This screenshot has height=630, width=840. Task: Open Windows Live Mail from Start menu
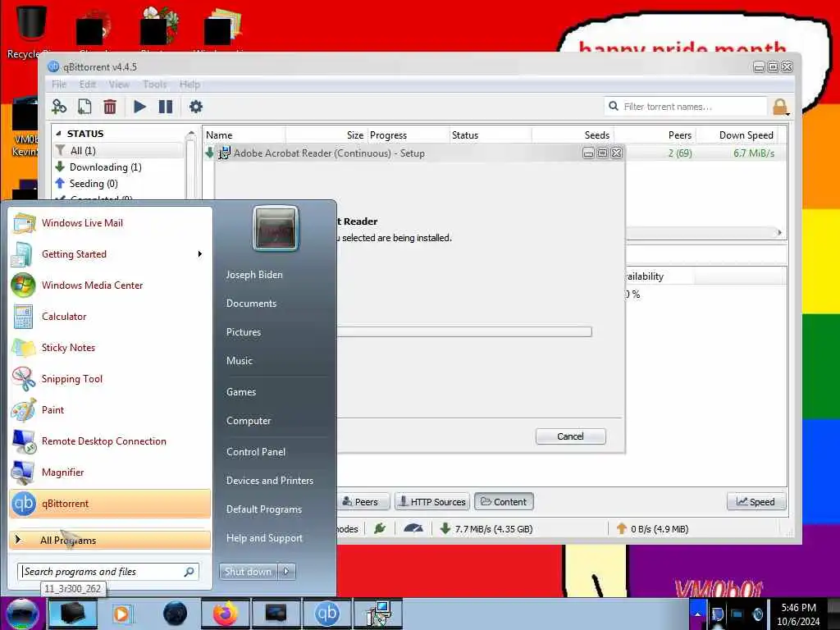tap(110, 223)
